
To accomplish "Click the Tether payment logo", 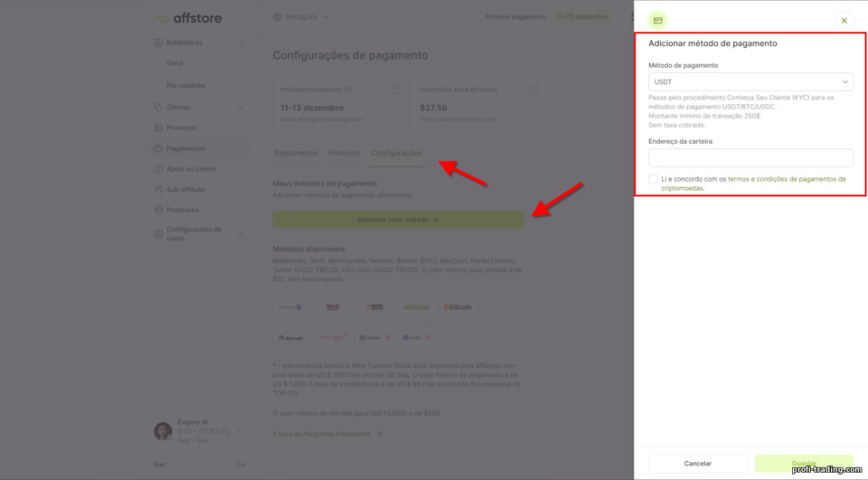I will point(374,337).
